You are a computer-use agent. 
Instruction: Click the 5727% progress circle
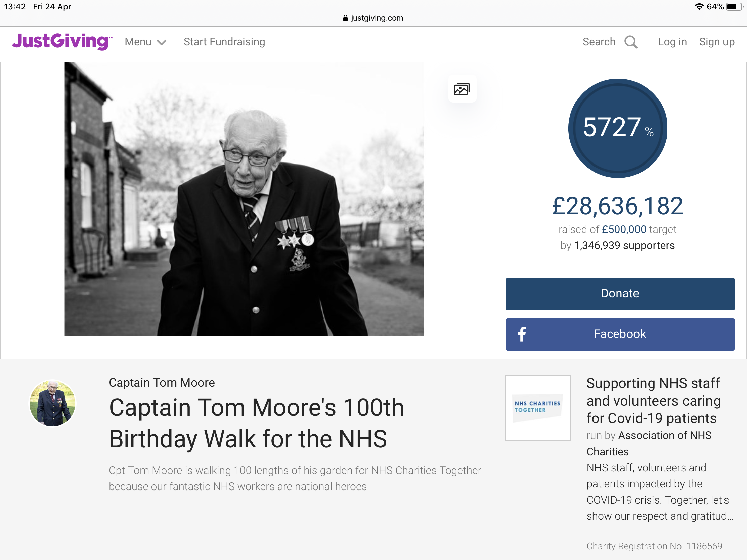point(618,128)
